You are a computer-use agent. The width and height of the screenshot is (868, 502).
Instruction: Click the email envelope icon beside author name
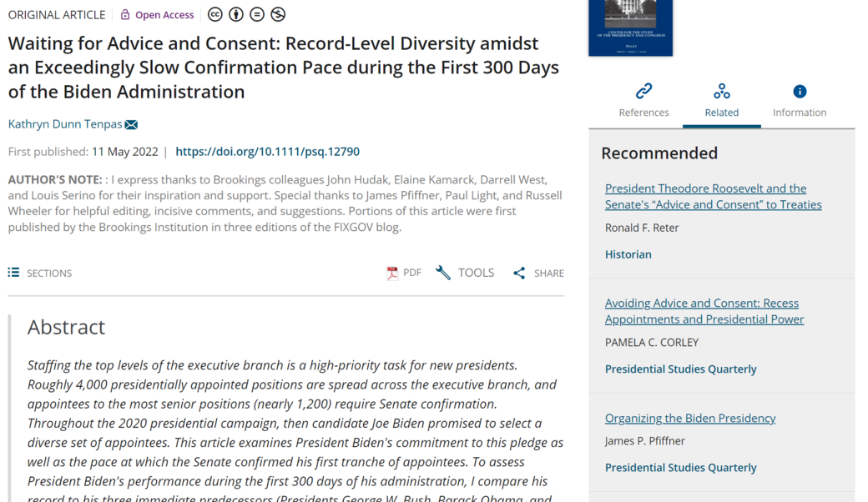[x=131, y=124]
